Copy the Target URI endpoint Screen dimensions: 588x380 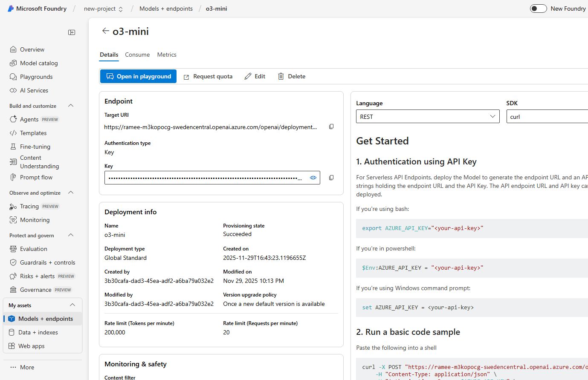pyautogui.click(x=331, y=126)
